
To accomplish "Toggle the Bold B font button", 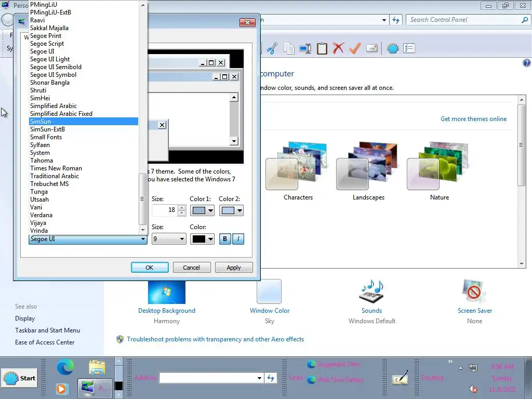I will 225,239.
